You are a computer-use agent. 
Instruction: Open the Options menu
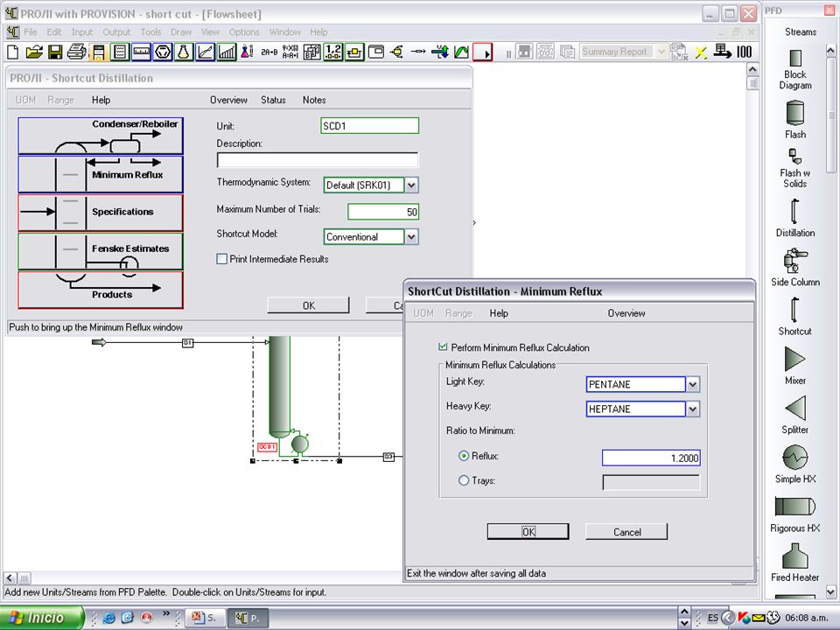coord(244,32)
